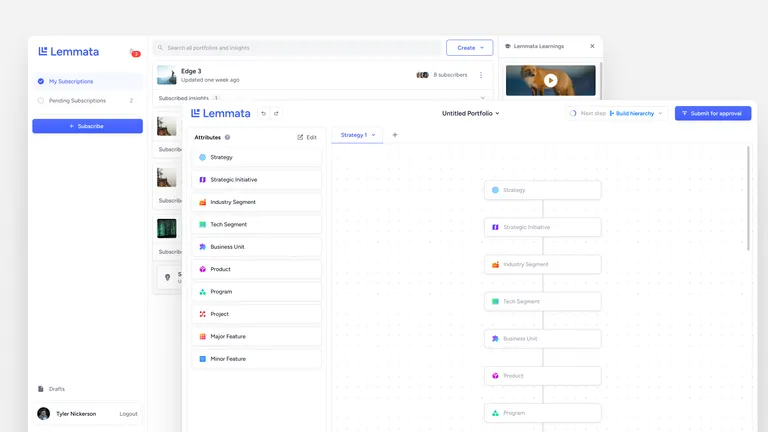
Task: Click the search portfolios and insights field
Action: click(x=300, y=47)
